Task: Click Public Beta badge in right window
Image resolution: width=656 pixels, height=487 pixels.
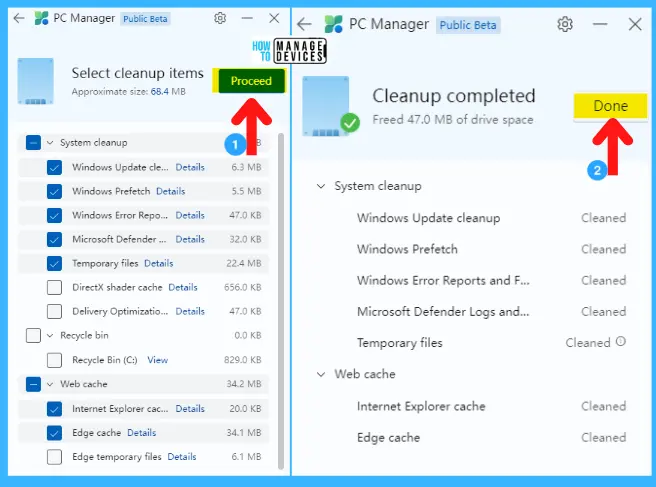Action: [x=468, y=25]
